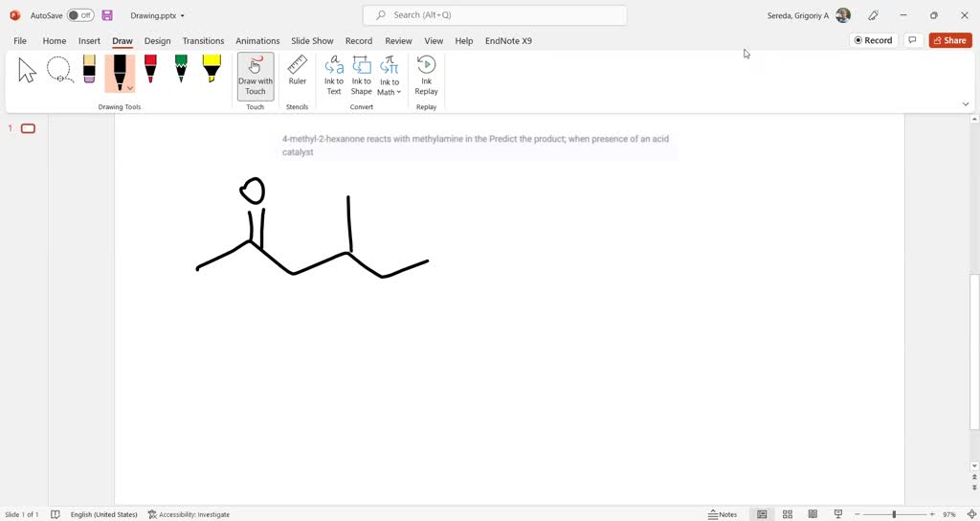Open the Design tab
The image size is (980, 521).
point(157,41)
